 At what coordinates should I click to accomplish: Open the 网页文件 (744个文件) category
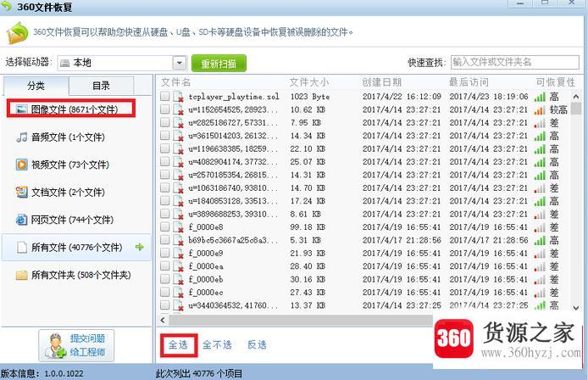[x=64, y=220]
